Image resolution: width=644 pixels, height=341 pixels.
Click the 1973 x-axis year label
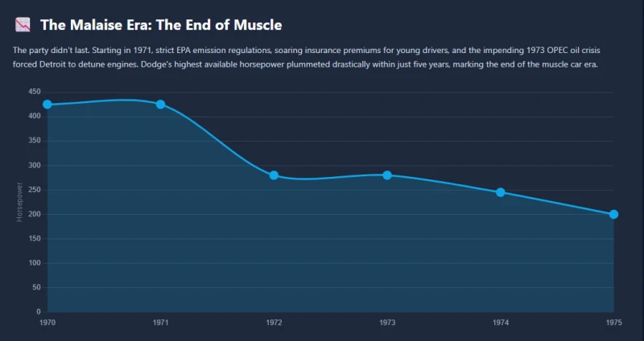point(387,323)
